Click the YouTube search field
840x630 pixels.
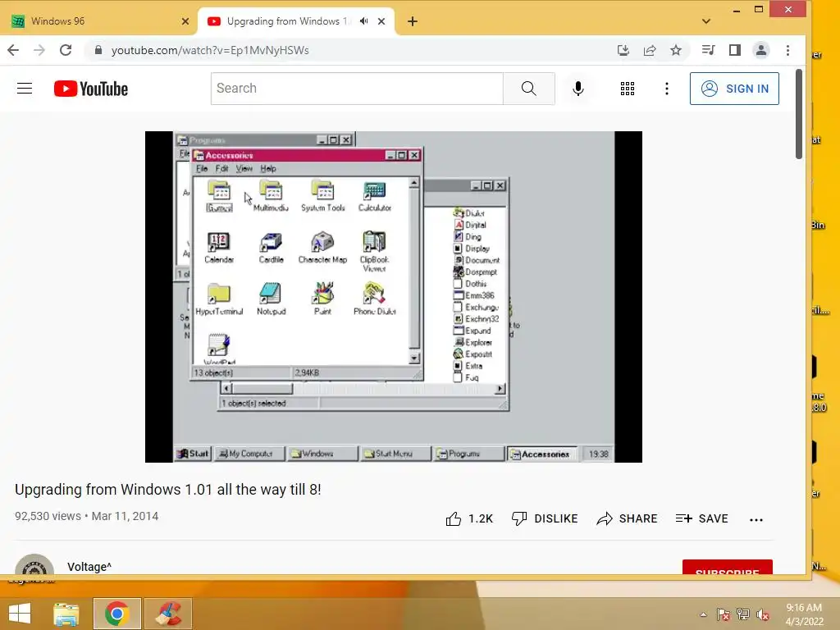pyautogui.click(x=357, y=89)
